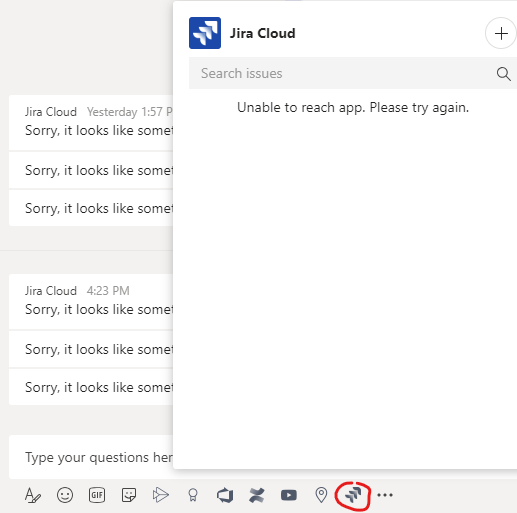Open the sticker picker

click(129, 495)
